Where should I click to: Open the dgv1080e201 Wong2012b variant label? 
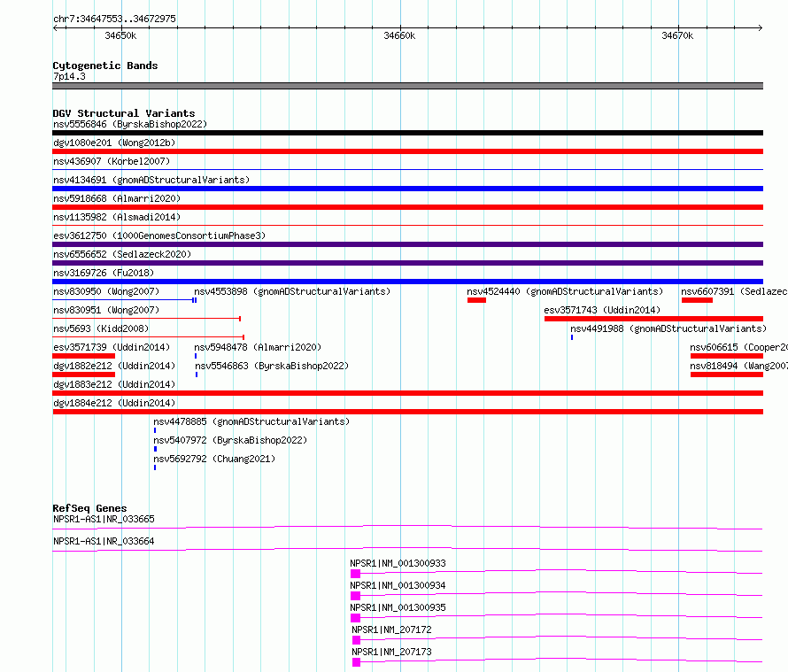[x=114, y=143]
